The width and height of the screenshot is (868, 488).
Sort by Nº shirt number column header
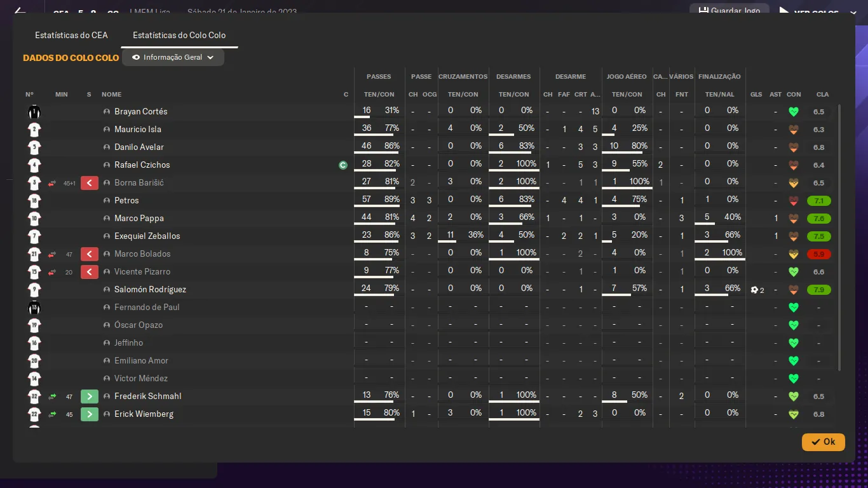click(x=29, y=95)
